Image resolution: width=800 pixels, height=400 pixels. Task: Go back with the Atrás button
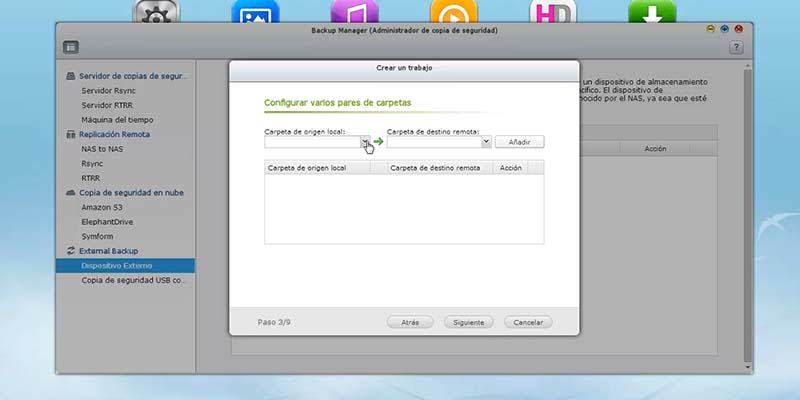click(410, 322)
